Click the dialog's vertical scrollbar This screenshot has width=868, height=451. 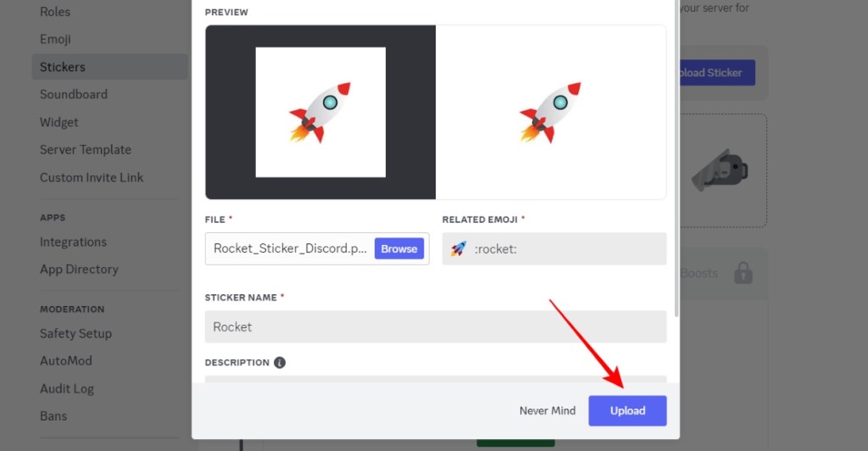pyautogui.click(x=676, y=158)
